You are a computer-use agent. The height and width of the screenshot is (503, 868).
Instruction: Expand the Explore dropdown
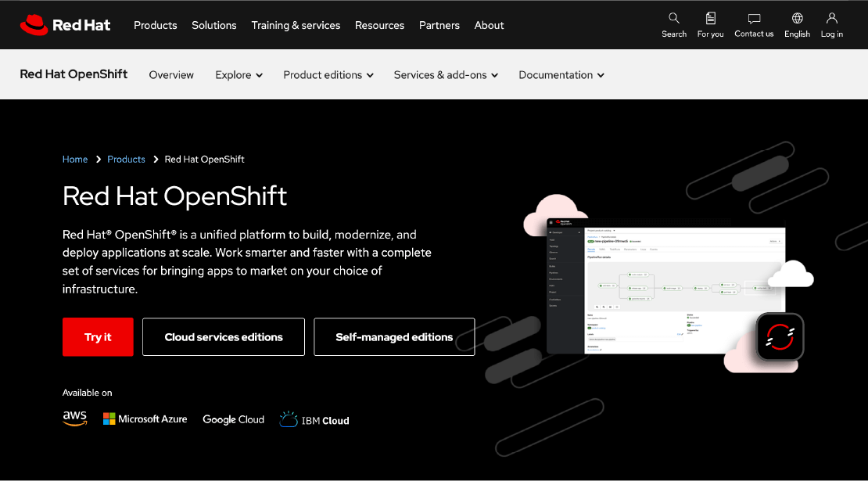[239, 75]
